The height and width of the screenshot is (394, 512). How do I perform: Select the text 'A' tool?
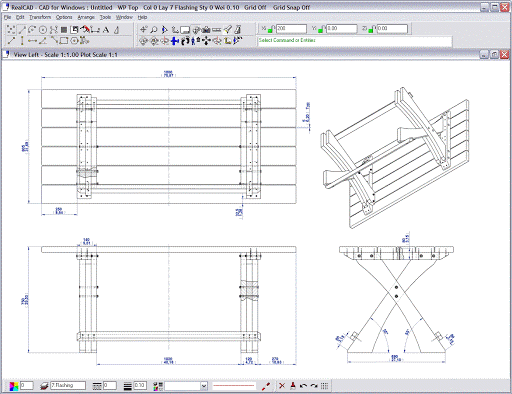[106, 30]
